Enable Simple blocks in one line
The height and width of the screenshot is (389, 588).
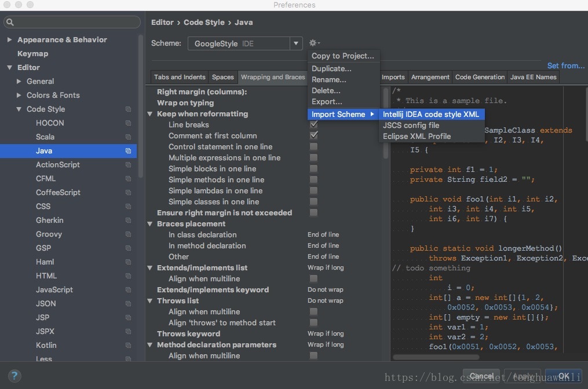pos(314,168)
